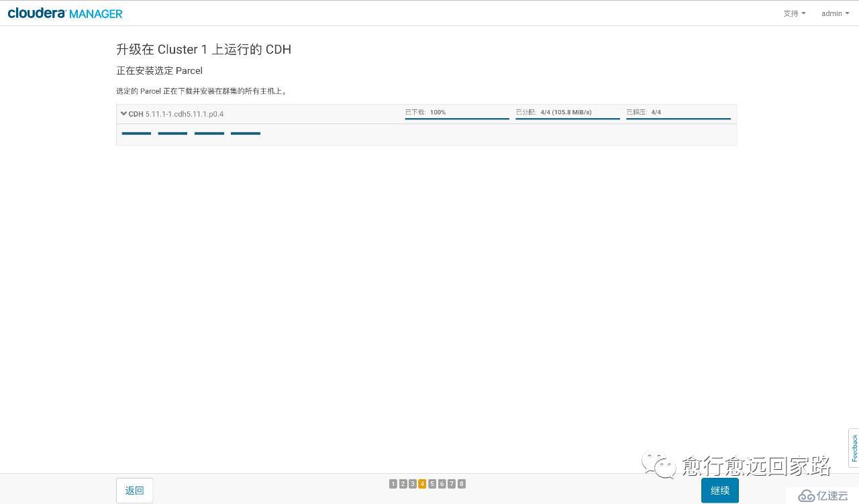This screenshot has width=859, height=504.
Task: Open the Cloudera Manager home logo
Action: (65, 13)
